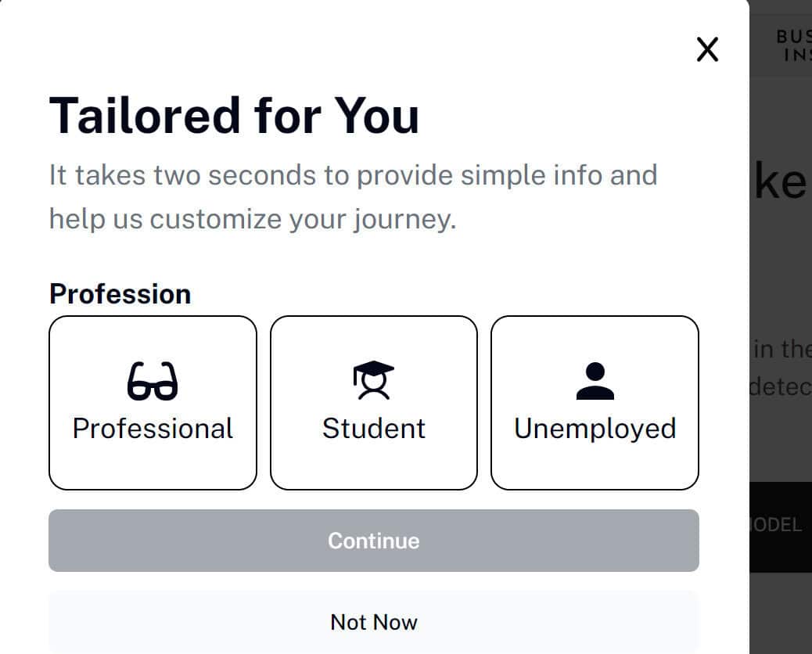Click the person silhouette Unemployed icon

(595, 381)
